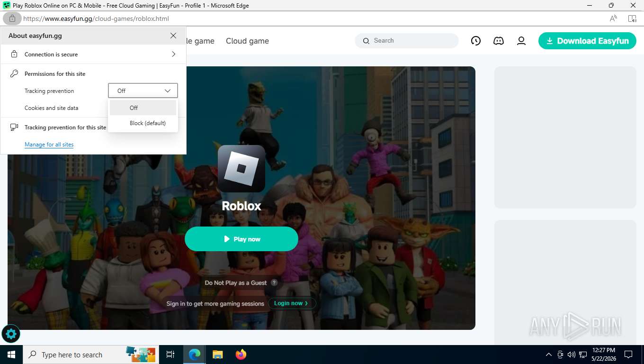Show hidden tray icons chevron
Viewport: 644px width, 364px height.
point(549,355)
